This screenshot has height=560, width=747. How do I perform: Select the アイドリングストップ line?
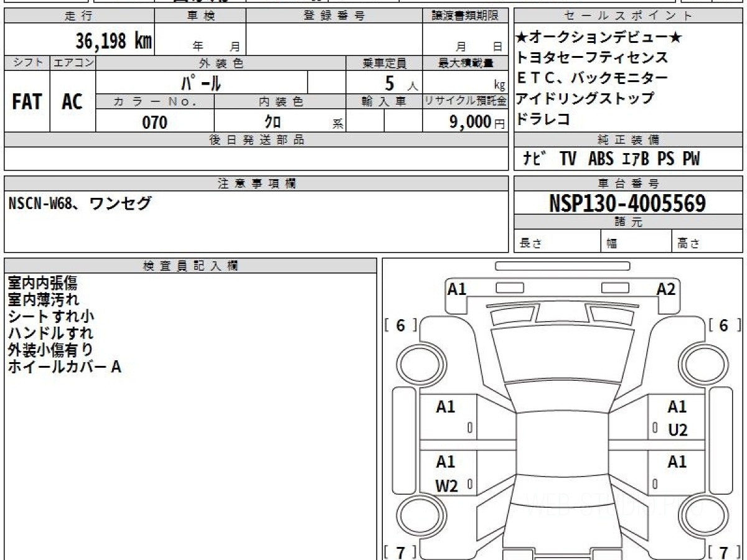tap(585, 98)
